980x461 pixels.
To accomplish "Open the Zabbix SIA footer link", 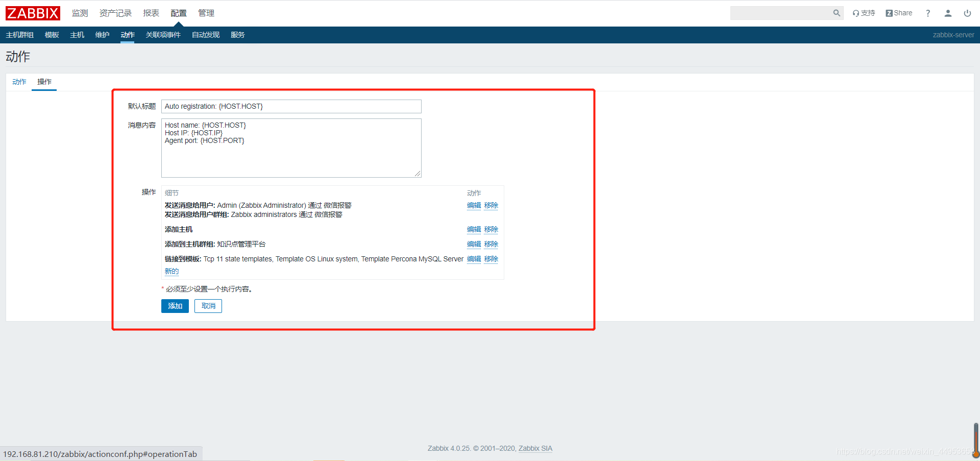I will tap(535, 448).
